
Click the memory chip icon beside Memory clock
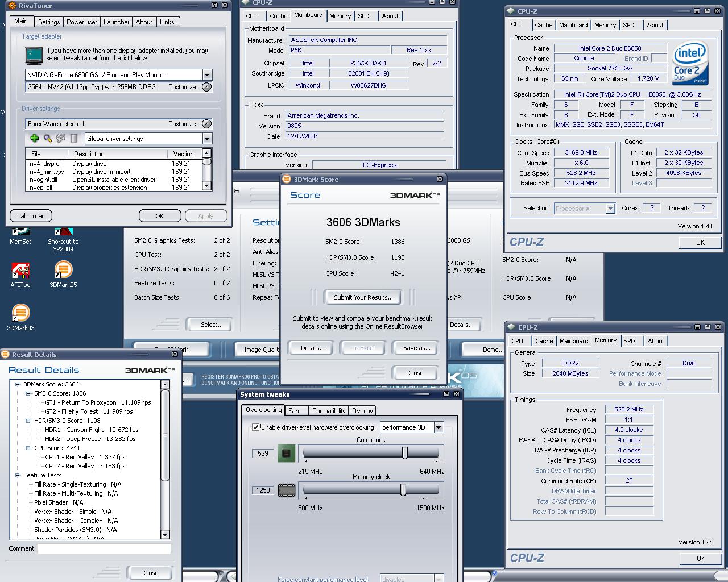pyautogui.click(x=286, y=490)
